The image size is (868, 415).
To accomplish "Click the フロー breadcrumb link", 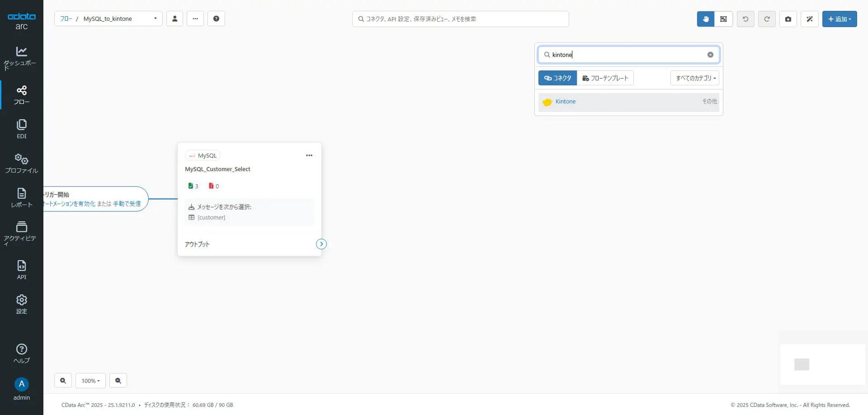I will point(66,19).
